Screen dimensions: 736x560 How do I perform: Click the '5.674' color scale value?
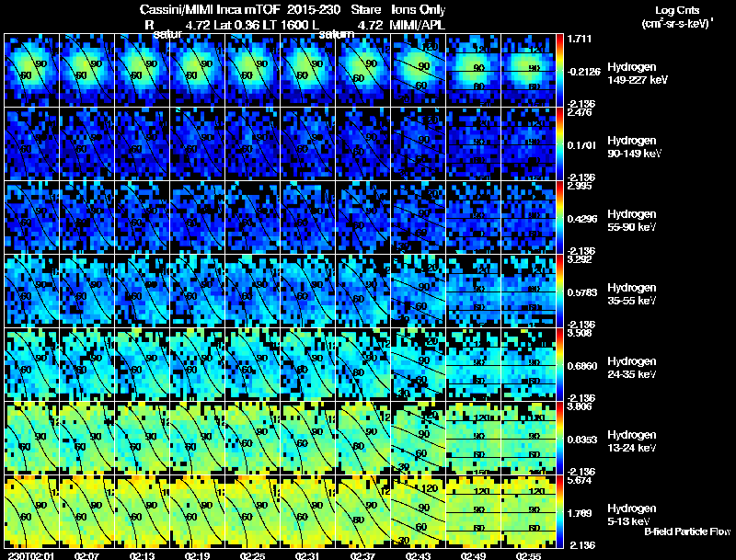(x=580, y=480)
